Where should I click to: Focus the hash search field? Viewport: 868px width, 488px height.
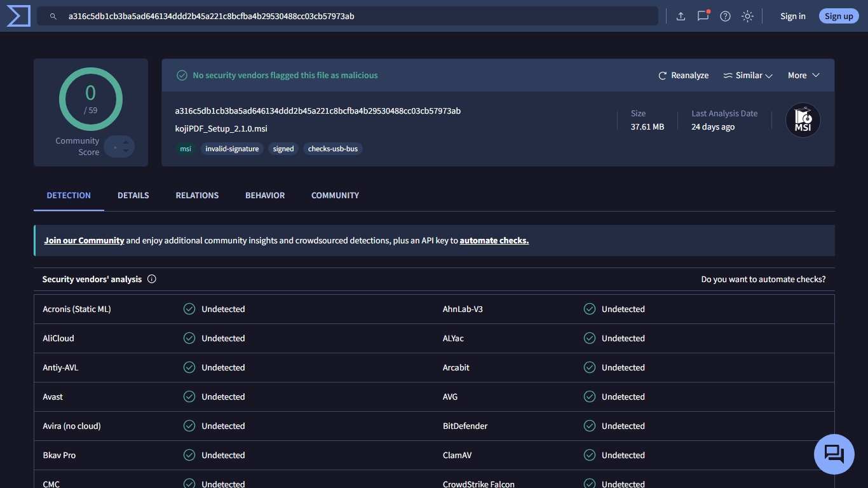[x=348, y=16]
